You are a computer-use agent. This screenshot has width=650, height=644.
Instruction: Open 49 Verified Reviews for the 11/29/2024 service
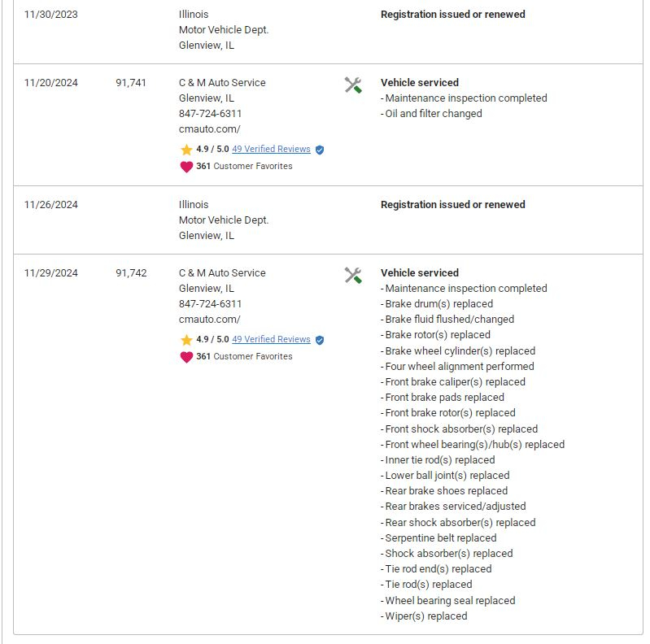pyautogui.click(x=271, y=340)
